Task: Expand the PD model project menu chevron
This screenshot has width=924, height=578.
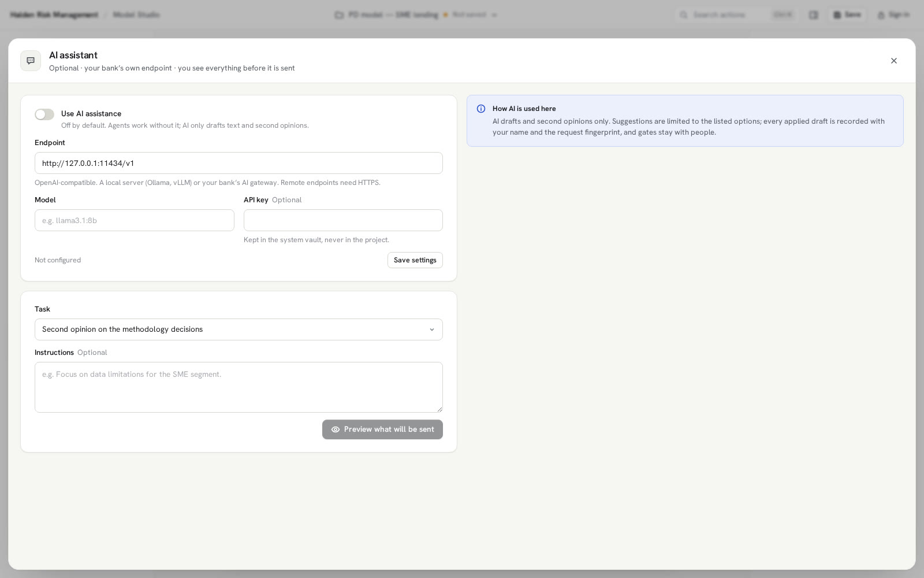Action: click(x=494, y=15)
